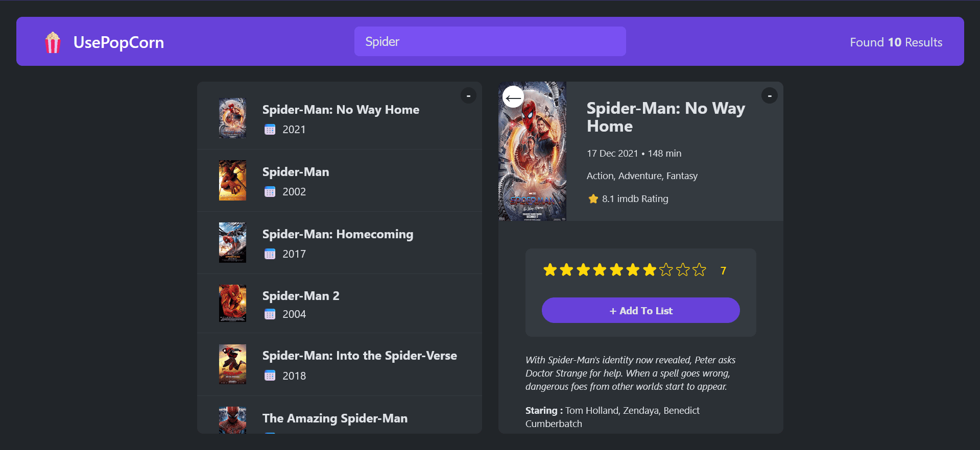Screen dimensions: 980x450
Task: Click the fifth rating star
Action: pyautogui.click(x=616, y=270)
